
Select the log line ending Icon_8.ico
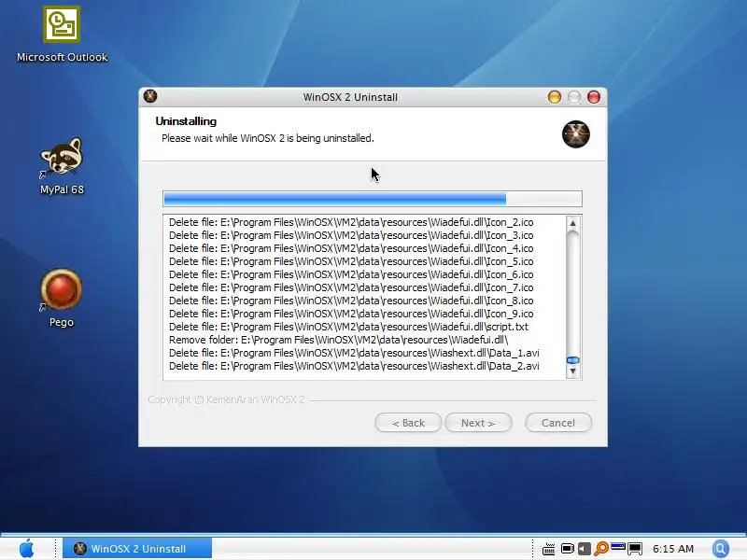[351, 301]
